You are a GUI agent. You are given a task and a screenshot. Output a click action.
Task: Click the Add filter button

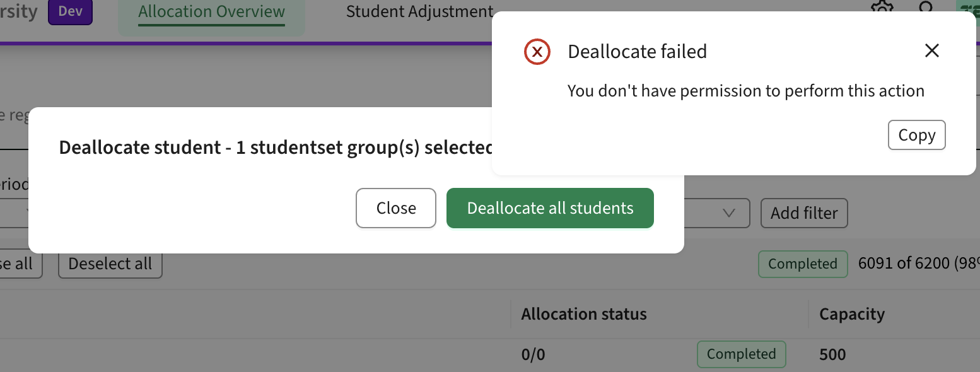(804, 213)
